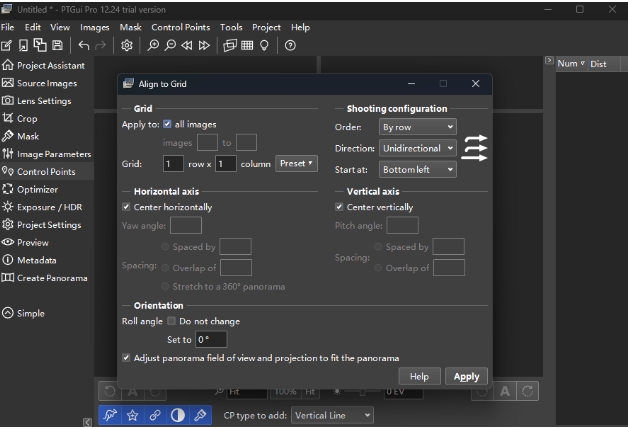628x429 pixels.
Task: Click the link chain icon in bottom toolbar
Action: 155,415
